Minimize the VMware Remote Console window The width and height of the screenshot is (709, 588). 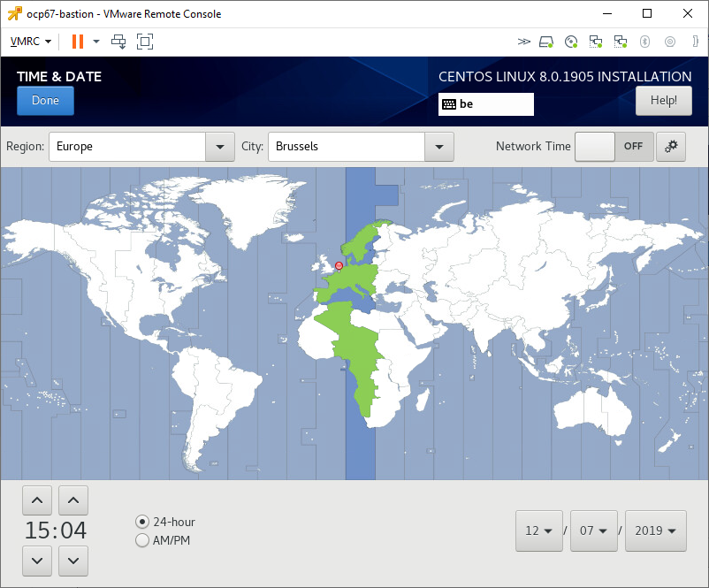(x=607, y=13)
